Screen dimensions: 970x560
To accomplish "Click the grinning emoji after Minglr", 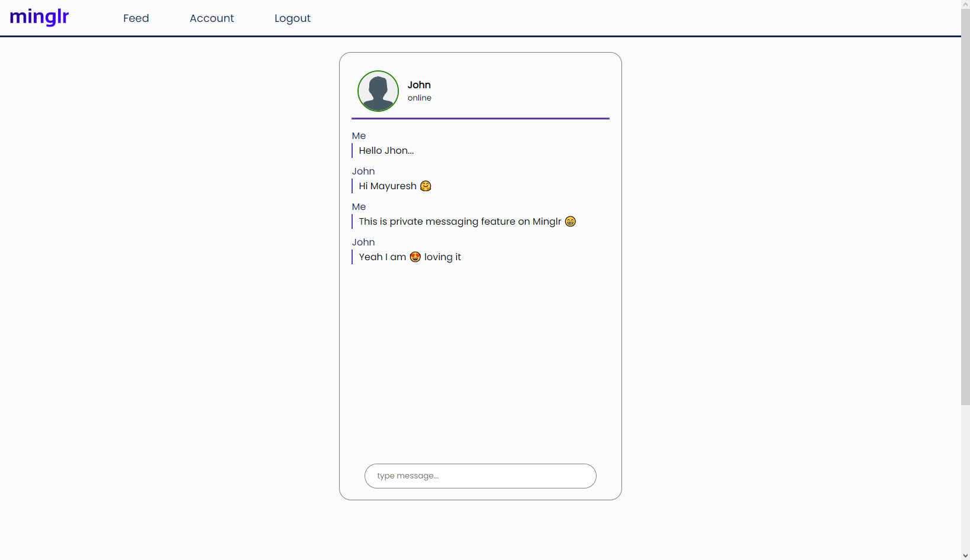I will tap(571, 222).
